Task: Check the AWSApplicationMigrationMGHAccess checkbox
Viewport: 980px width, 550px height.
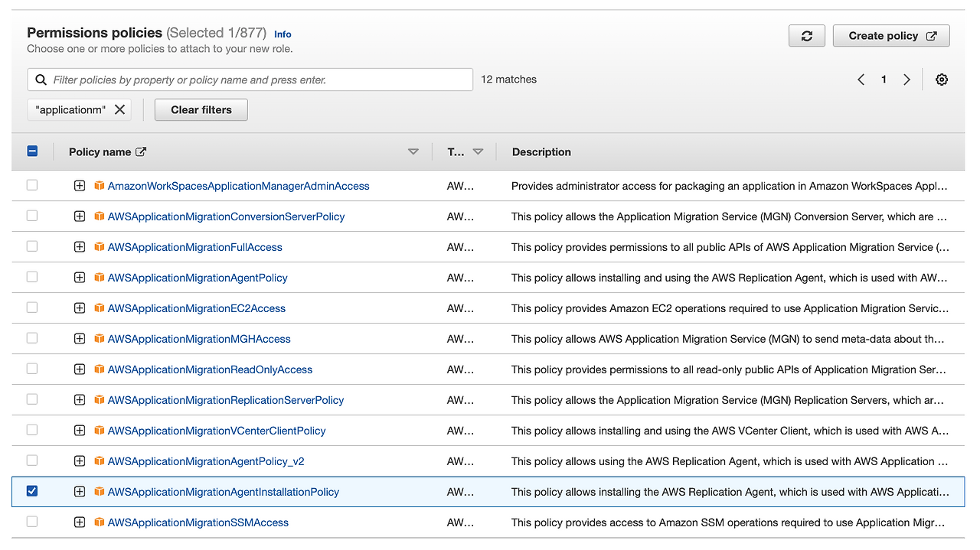Action: tap(31, 338)
